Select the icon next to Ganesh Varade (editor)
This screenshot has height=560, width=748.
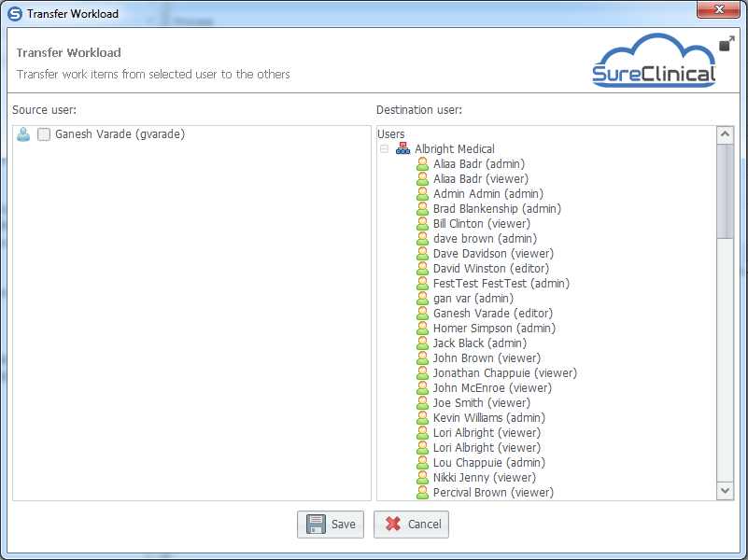[422, 313]
